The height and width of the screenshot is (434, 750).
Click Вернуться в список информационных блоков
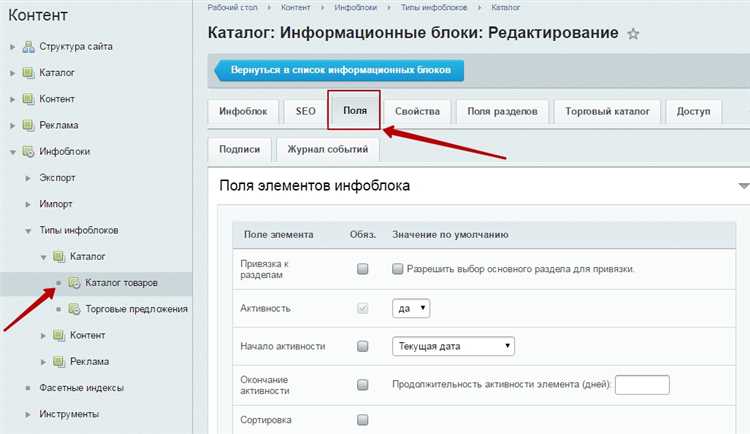(x=339, y=70)
